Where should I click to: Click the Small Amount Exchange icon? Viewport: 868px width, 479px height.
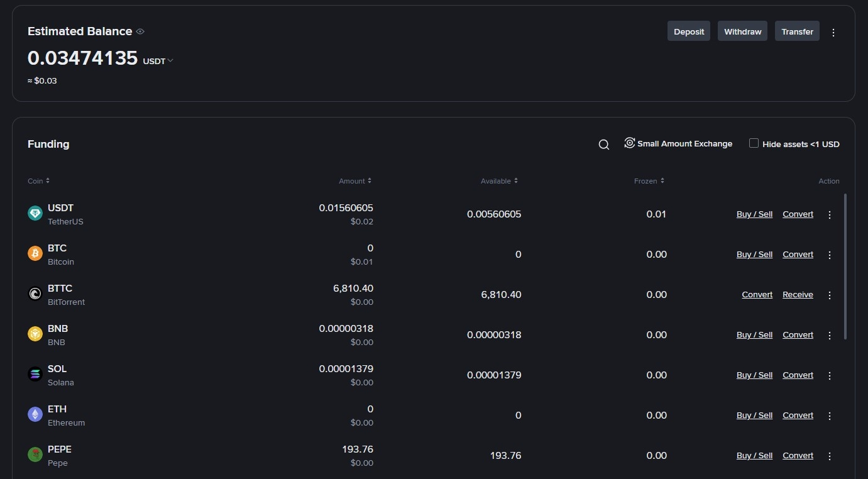coord(629,143)
